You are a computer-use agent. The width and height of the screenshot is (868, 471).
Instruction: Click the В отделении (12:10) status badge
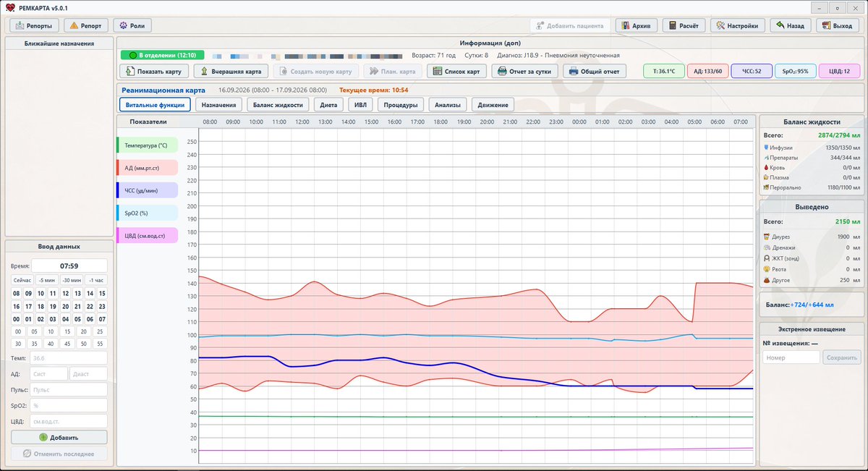162,55
